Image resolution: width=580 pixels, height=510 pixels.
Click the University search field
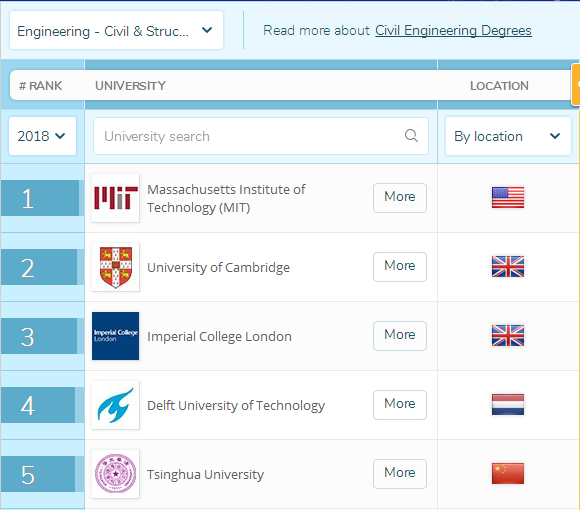click(x=261, y=136)
